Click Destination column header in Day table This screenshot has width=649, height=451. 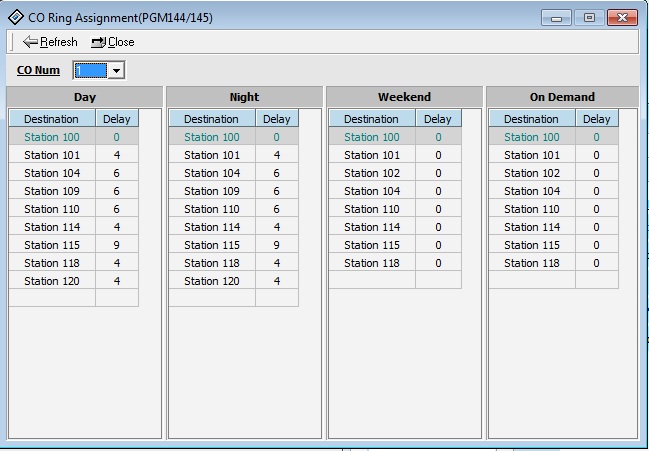tap(51, 119)
